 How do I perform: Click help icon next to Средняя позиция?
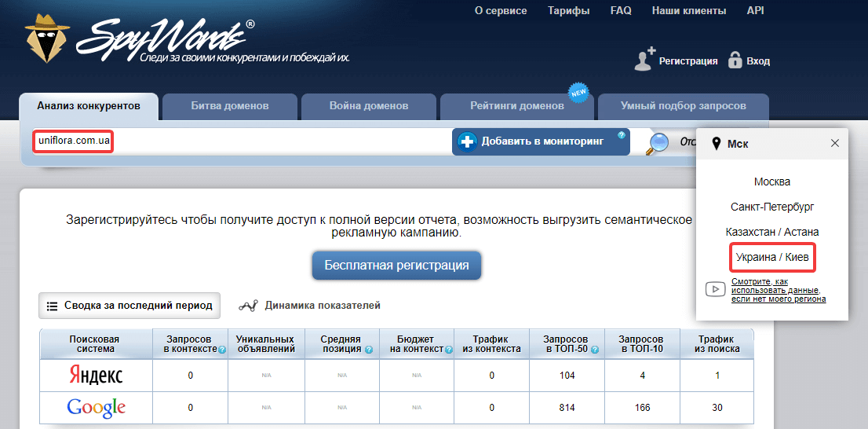point(369,350)
